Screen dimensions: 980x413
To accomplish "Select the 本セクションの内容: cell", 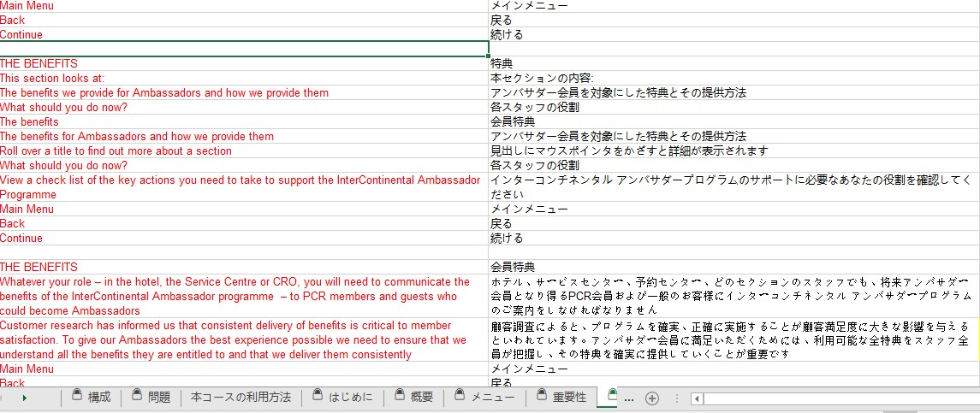I will 734,78.
